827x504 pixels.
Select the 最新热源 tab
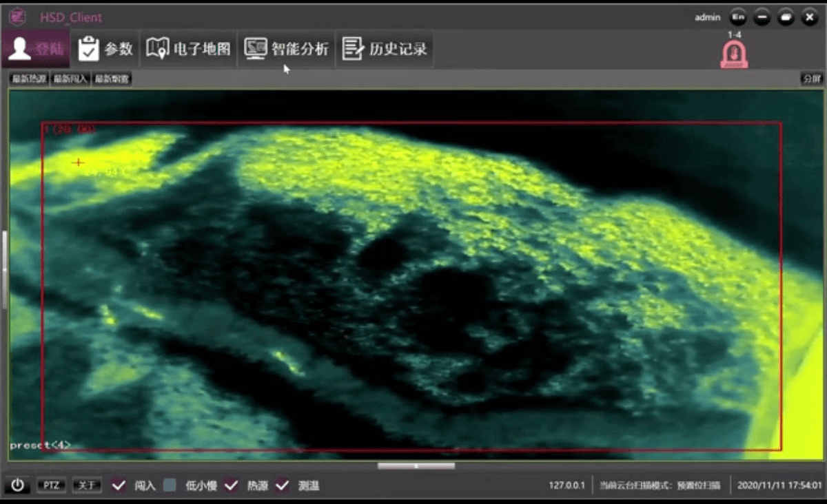(x=29, y=79)
